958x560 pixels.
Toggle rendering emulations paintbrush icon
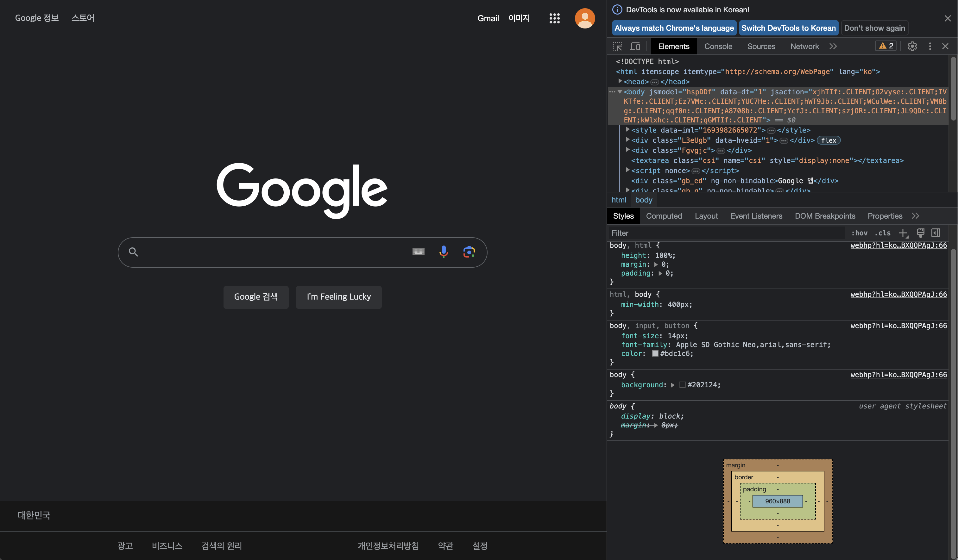click(920, 233)
